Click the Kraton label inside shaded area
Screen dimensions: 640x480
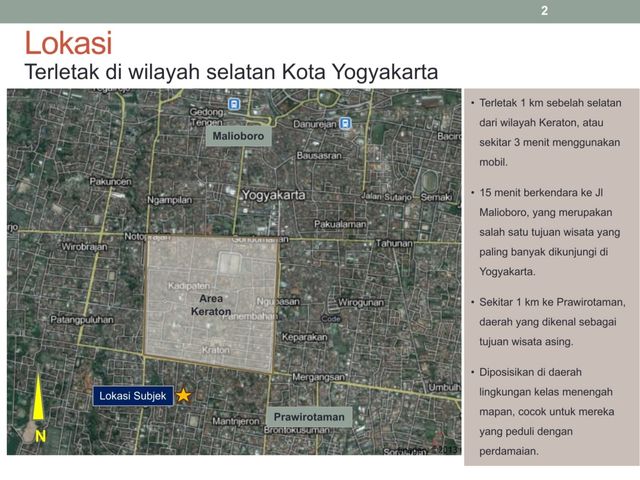216,350
